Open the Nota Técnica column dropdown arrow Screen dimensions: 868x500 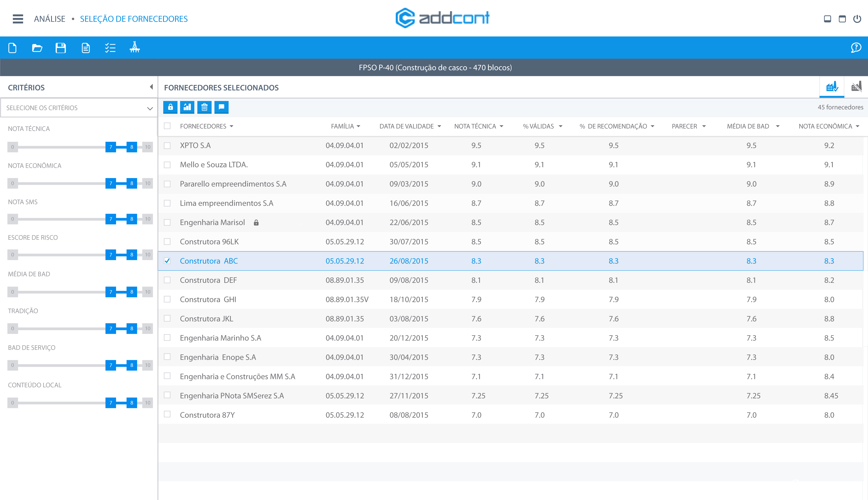click(x=502, y=126)
